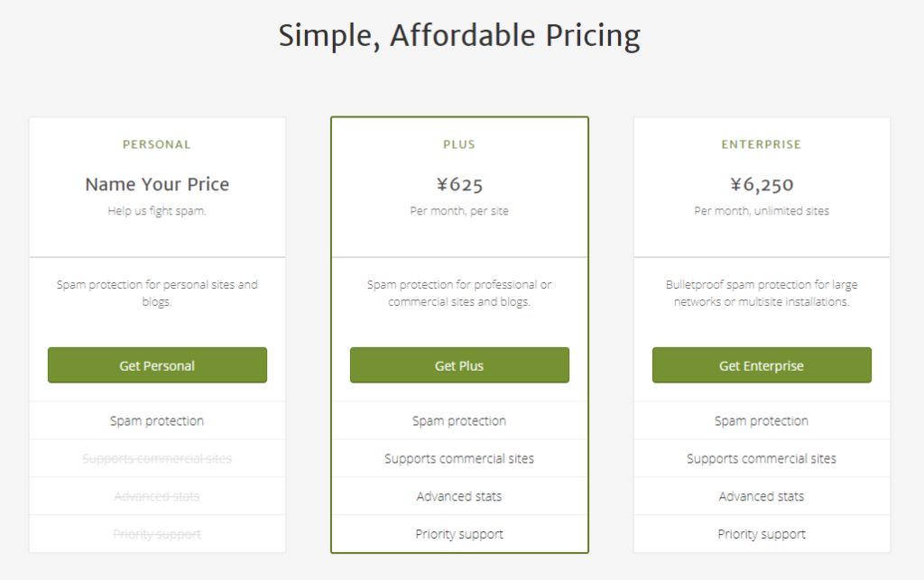Click Advanced stats row in Plus plan
This screenshot has height=580, width=924.
click(x=459, y=496)
